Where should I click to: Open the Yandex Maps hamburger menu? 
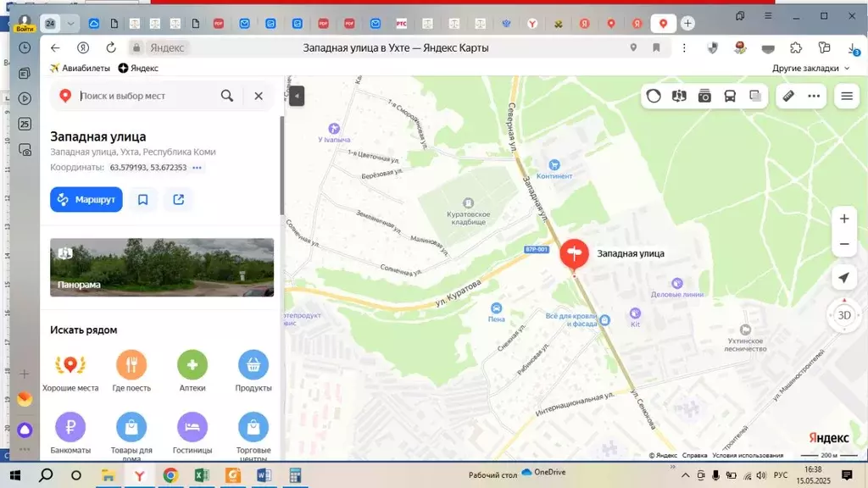coord(847,97)
